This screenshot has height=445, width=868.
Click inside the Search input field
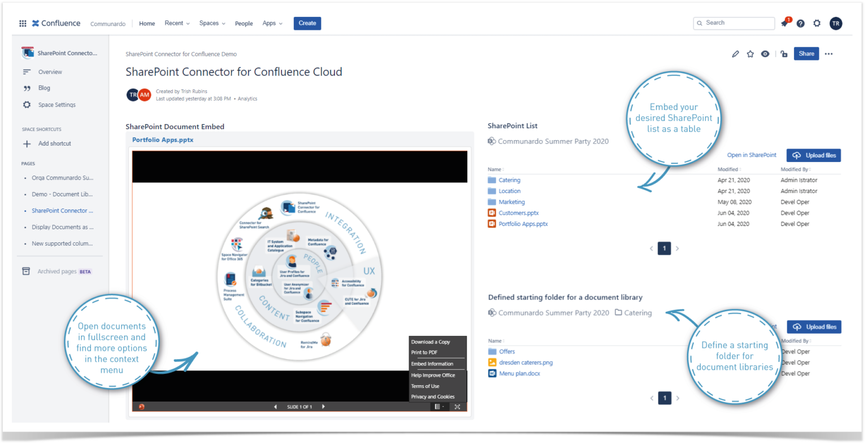(734, 23)
